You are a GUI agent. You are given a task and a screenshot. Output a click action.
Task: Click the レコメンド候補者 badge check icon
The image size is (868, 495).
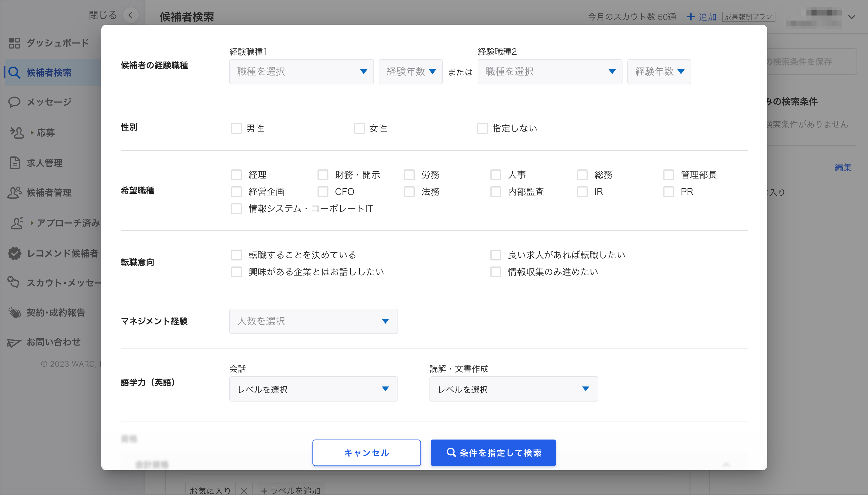(x=14, y=253)
